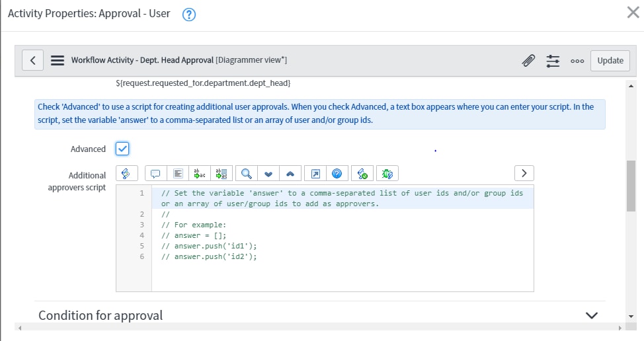Expand script side panel right chevron
644x341 pixels.
click(x=524, y=173)
